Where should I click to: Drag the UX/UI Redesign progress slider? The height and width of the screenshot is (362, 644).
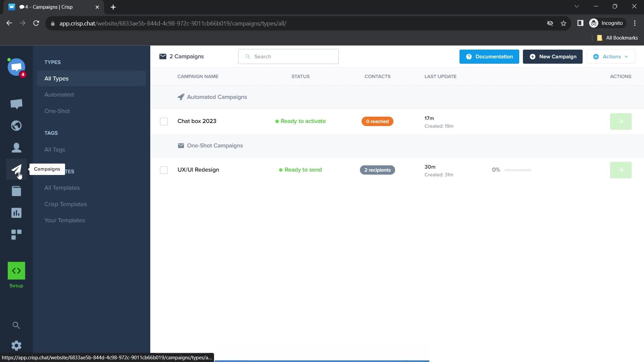(518, 170)
